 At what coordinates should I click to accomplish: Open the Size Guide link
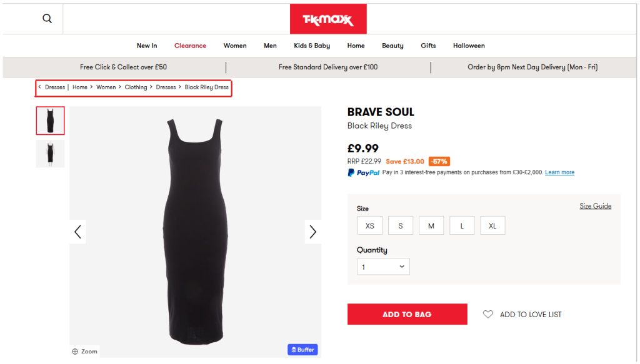pyautogui.click(x=595, y=206)
